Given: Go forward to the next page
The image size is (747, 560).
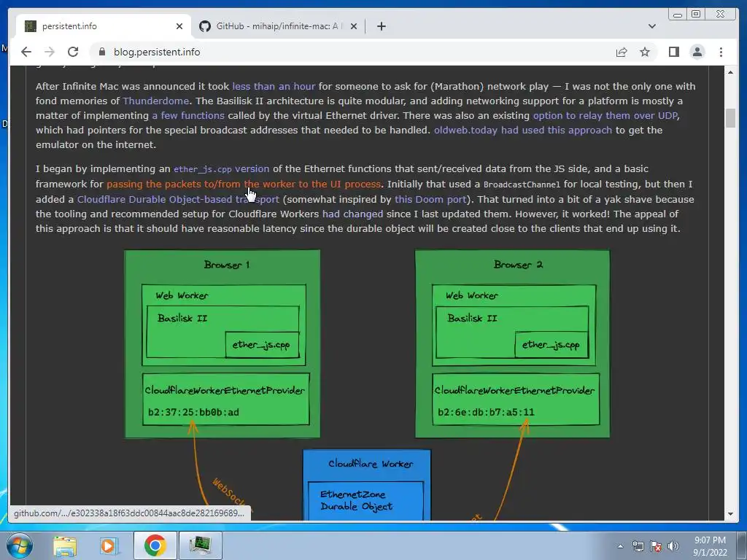Looking at the screenshot, I should (50, 52).
